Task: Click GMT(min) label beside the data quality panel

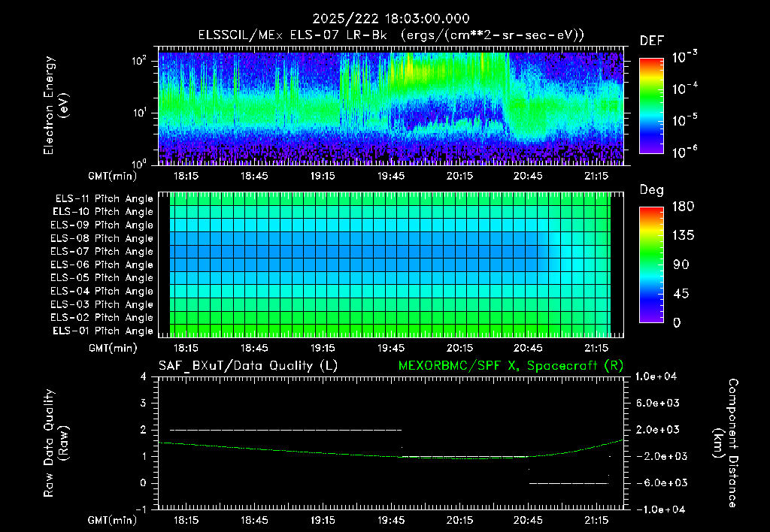Action: [113, 520]
